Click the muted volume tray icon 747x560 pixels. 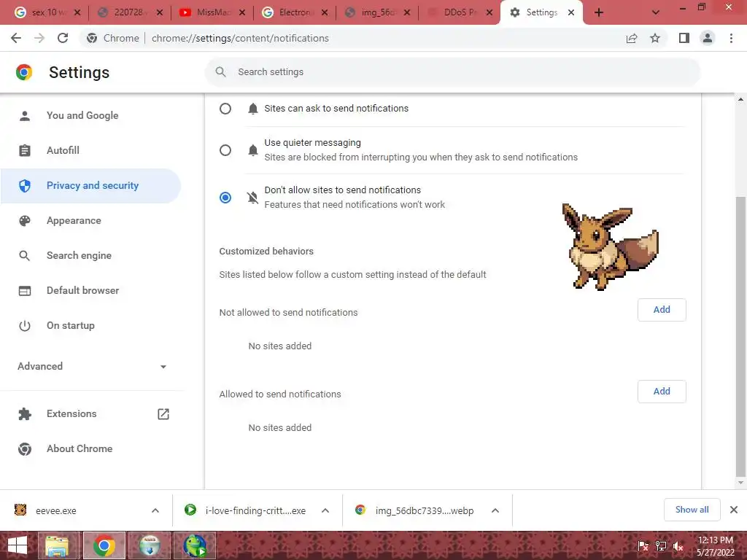678,546
